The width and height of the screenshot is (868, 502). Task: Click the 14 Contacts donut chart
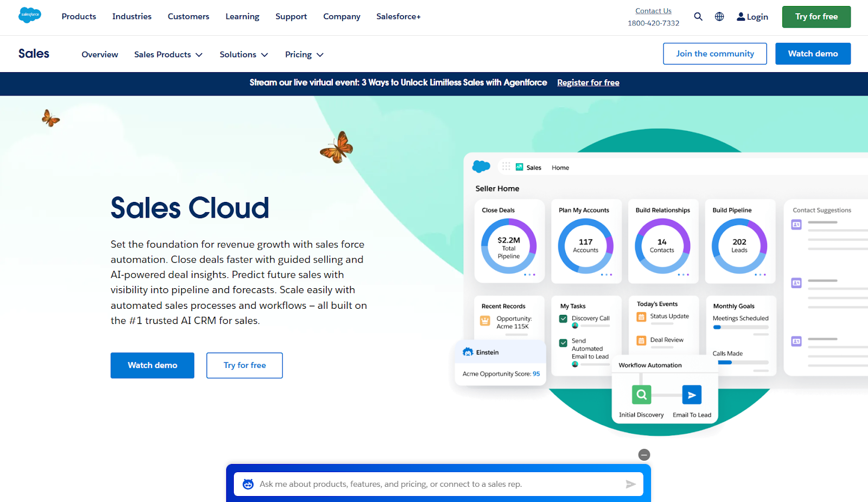pyautogui.click(x=662, y=246)
